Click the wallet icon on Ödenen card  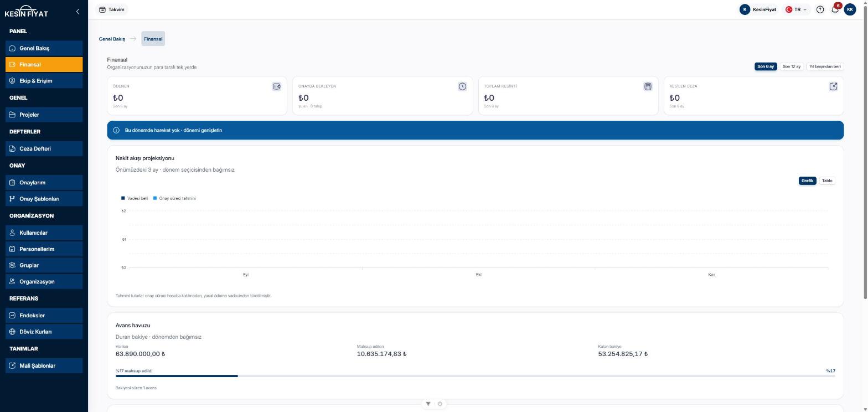(x=276, y=86)
